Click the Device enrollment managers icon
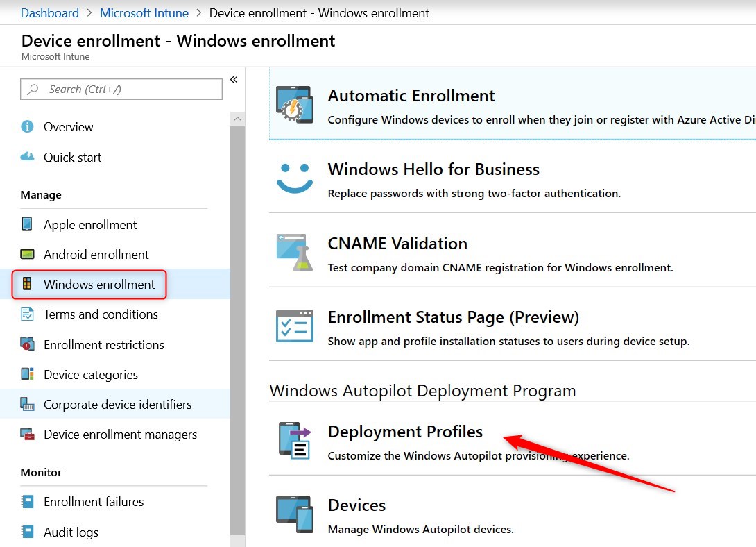756x547 pixels. click(x=28, y=434)
